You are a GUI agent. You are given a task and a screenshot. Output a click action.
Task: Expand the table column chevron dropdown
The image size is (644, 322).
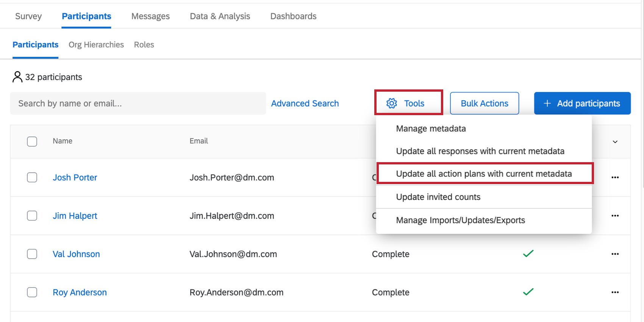pos(615,142)
